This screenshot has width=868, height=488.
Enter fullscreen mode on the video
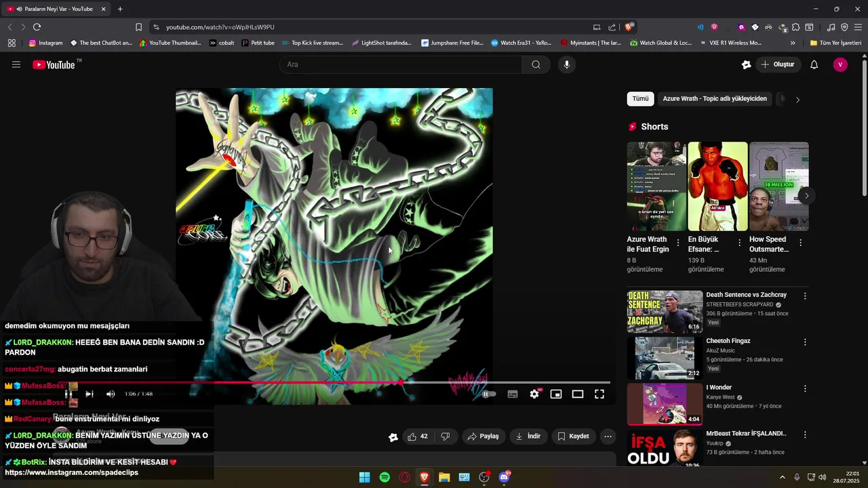click(599, 394)
